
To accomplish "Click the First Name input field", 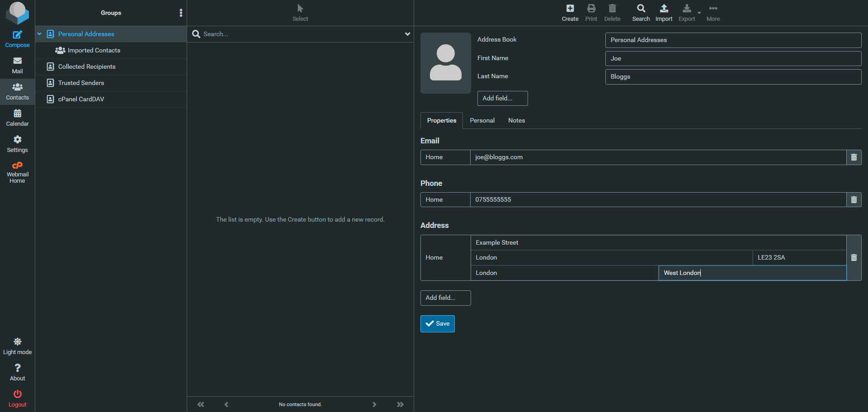I will coord(732,59).
